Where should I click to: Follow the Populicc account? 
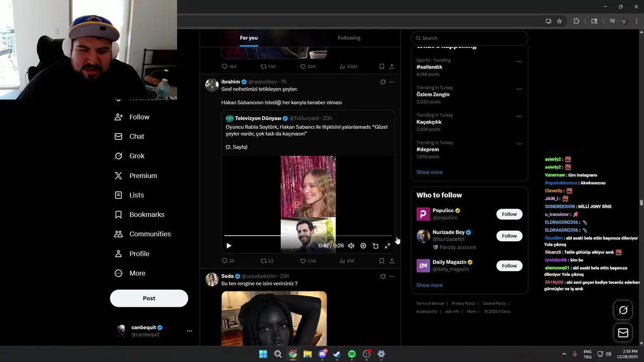[509, 214]
